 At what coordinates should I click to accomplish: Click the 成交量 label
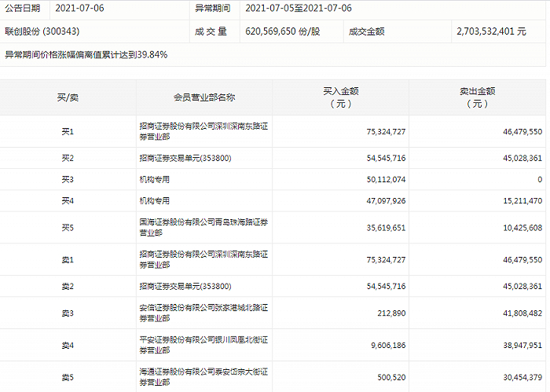[x=211, y=31]
